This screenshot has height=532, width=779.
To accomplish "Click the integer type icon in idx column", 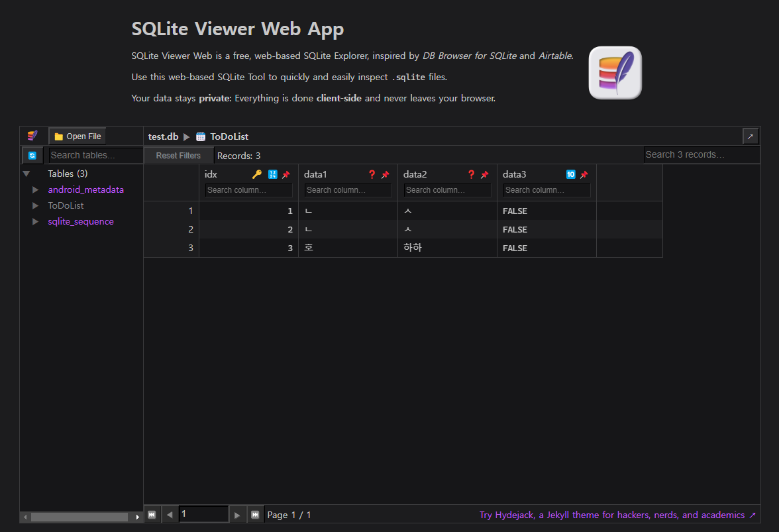I will point(273,174).
